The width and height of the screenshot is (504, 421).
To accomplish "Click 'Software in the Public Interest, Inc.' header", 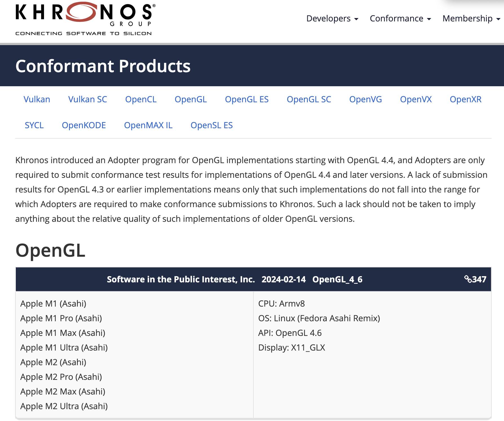I will pos(181,279).
